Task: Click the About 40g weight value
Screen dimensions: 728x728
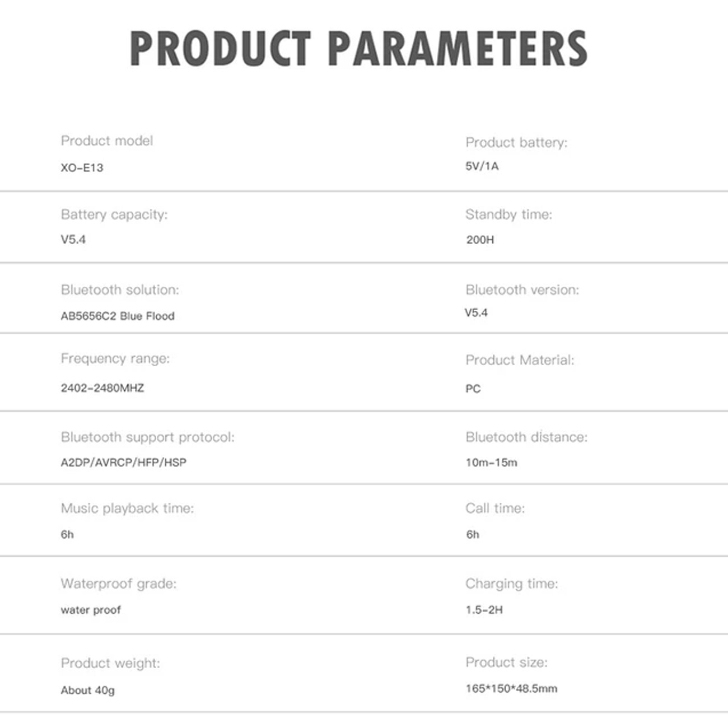Action: (87, 690)
